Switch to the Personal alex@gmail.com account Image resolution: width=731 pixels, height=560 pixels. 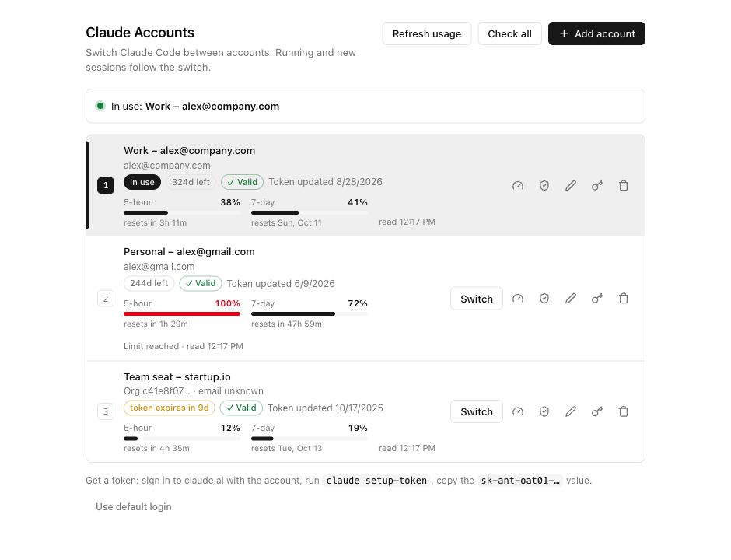(477, 299)
